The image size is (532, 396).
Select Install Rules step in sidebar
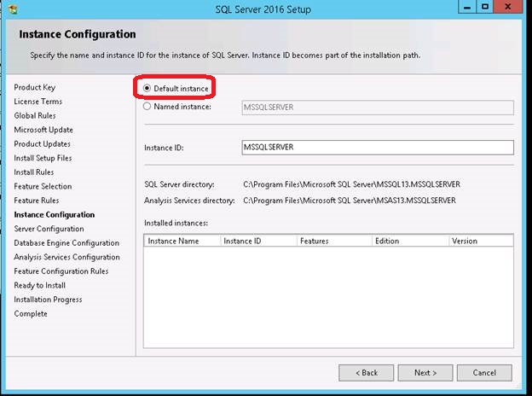34,172
